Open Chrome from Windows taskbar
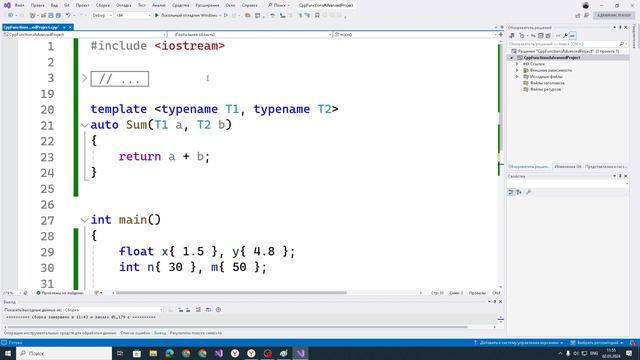This screenshot has height=360, width=640. [186, 353]
